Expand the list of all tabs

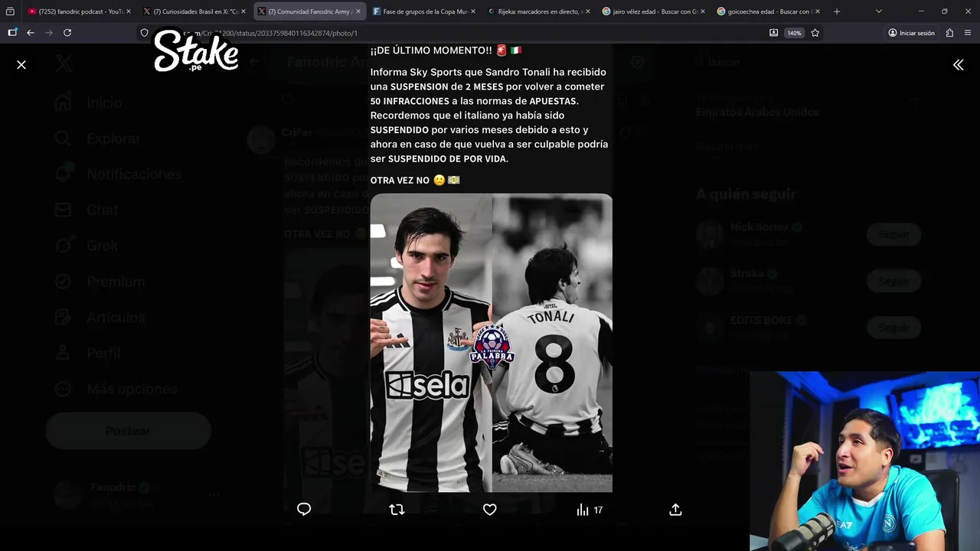coord(879,11)
